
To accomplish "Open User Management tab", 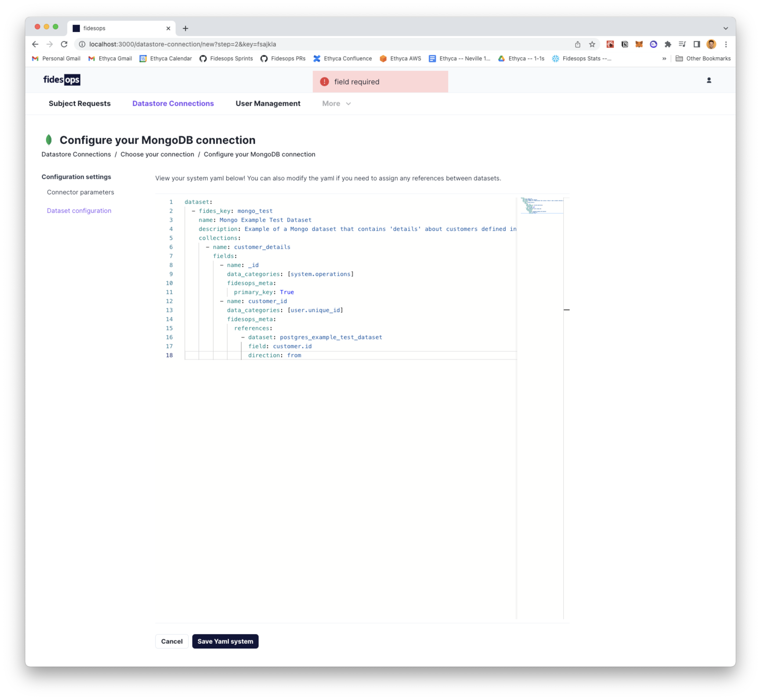I will pos(268,104).
